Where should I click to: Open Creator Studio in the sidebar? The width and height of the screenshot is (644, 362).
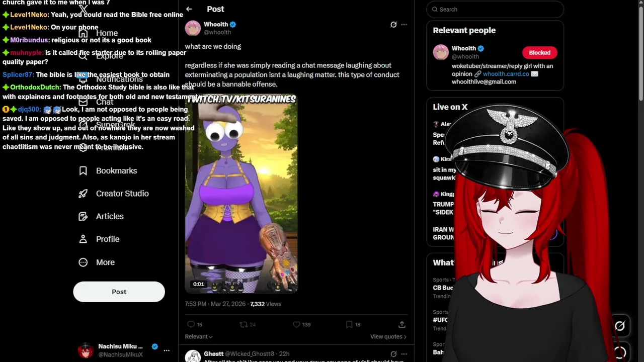point(114,194)
